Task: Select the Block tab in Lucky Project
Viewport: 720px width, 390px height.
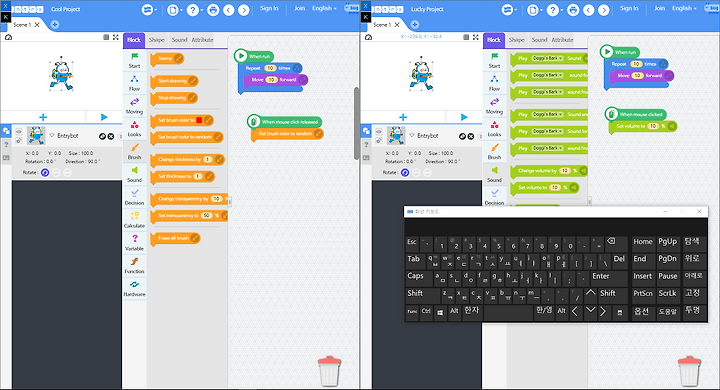Action: click(x=494, y=40)
